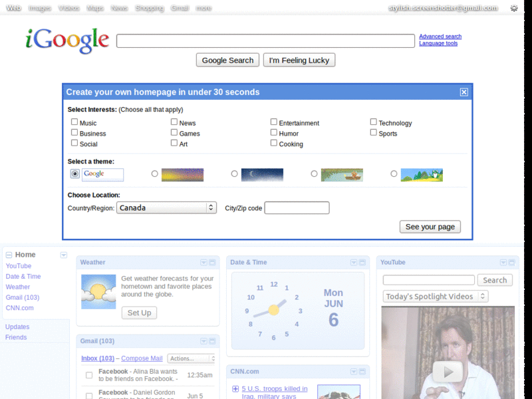The height and width of the screenshot is (399, 532).
Task: Open the Web link in top bar
Action: coord(13,8)
